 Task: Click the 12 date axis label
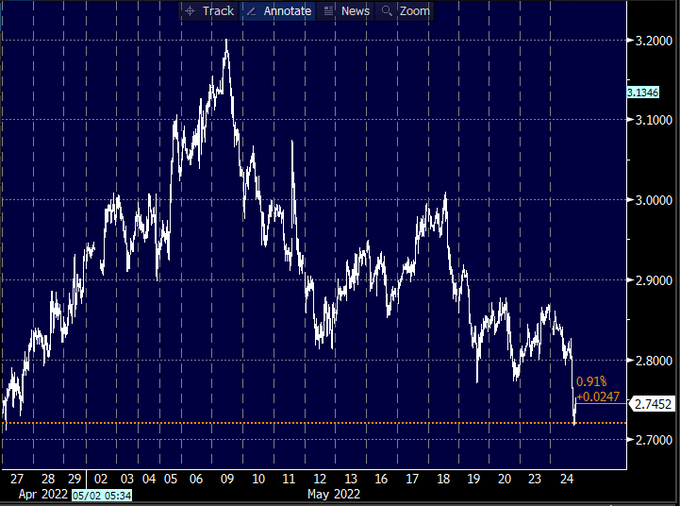[320, 479]
